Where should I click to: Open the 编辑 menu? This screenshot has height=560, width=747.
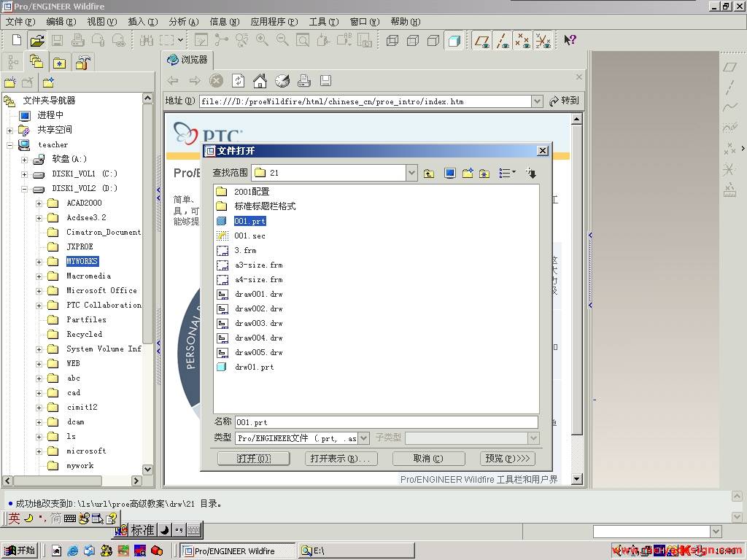[61, 22]
